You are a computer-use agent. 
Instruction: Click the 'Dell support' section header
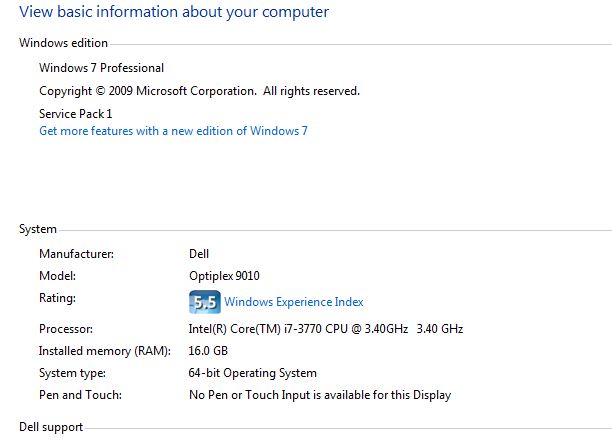point(51,427)
